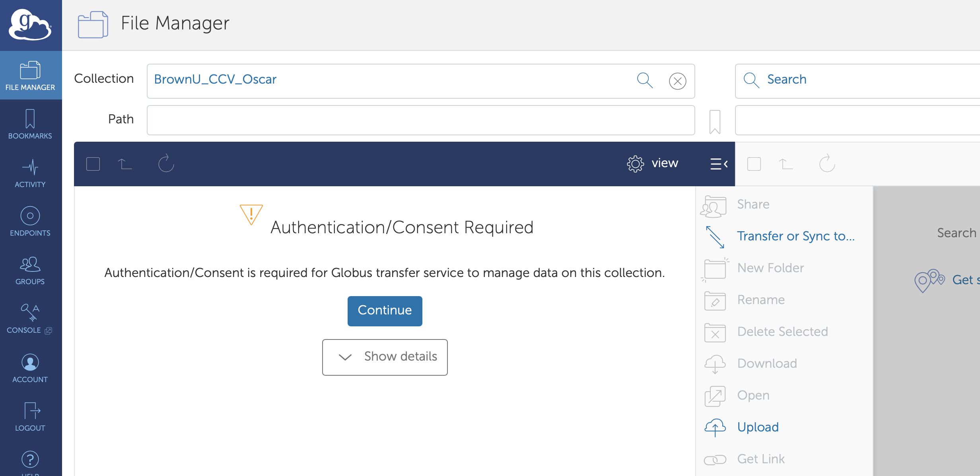Image resolution: width=980 pixels, height=476 pixels.
Task: Launch the Console link
Action: click(30, 319)
